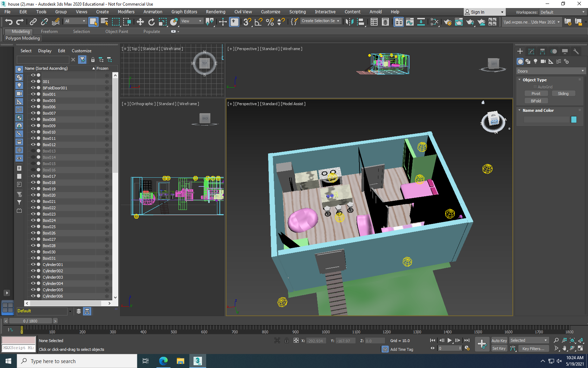Click the BiFold door button
Screen dimensions: 588x368
click(536, 101)
